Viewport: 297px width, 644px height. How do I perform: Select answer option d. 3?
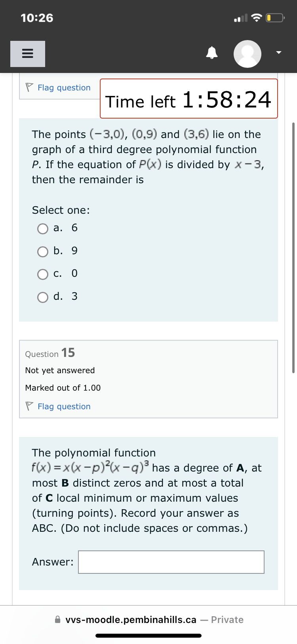(42, 297)
